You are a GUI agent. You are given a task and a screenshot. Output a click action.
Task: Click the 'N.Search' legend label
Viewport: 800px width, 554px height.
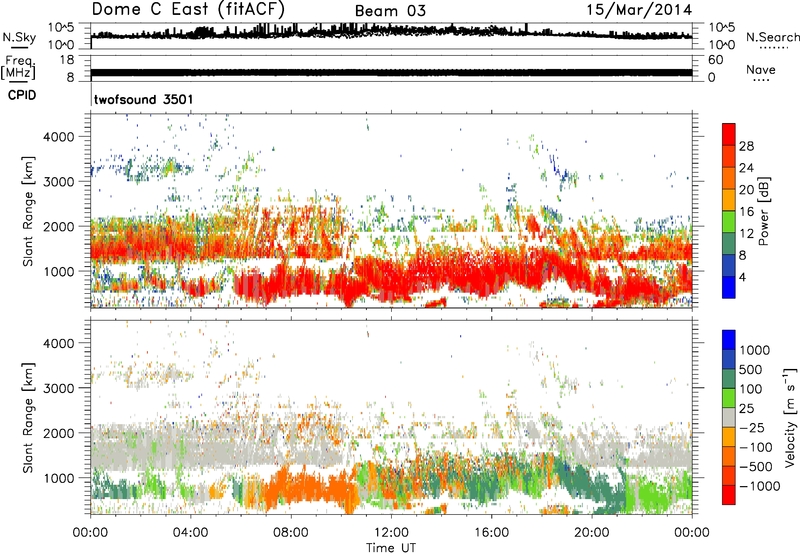point(772,37)
